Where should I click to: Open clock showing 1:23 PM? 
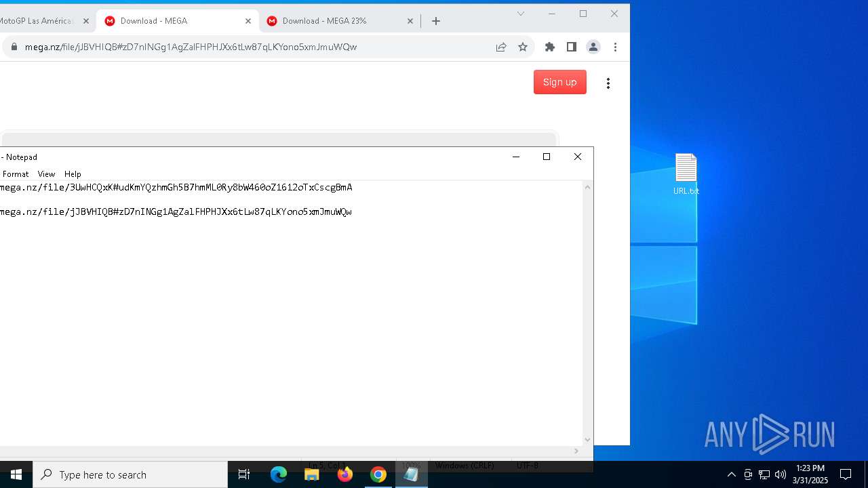pyautogui.click(x=810, y=474)
